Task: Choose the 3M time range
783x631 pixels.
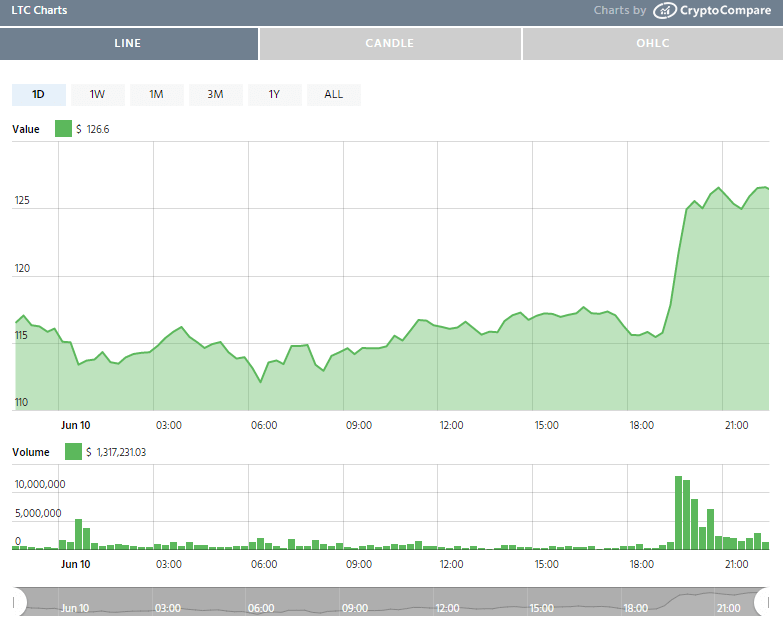Action: pos(215,94)
